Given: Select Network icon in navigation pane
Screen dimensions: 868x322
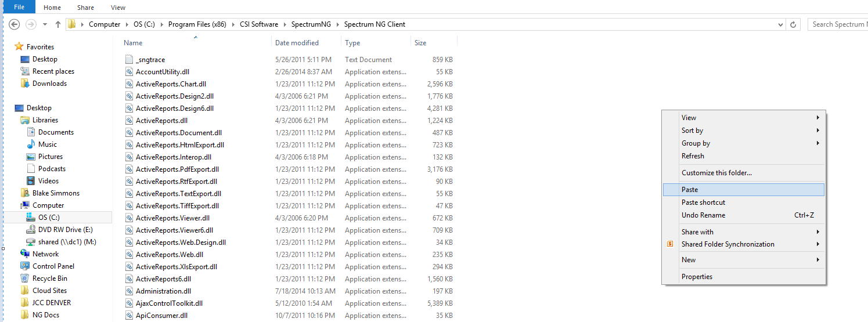Looking at the screenshot, I should tap(25, 254).
